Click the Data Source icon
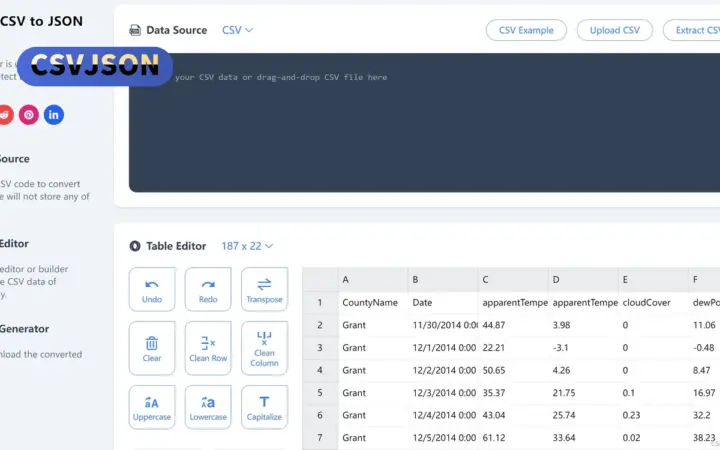The image size is (720, 450). click(x=135, y=30)
